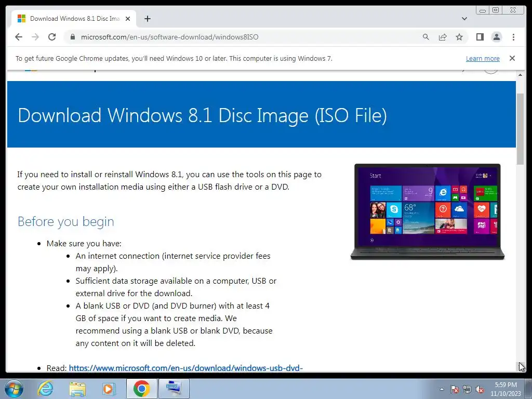Click the Download Windows 8.1 Disc Image heading
The width and height of the screenshot is (532, 399).
(202, 115)
